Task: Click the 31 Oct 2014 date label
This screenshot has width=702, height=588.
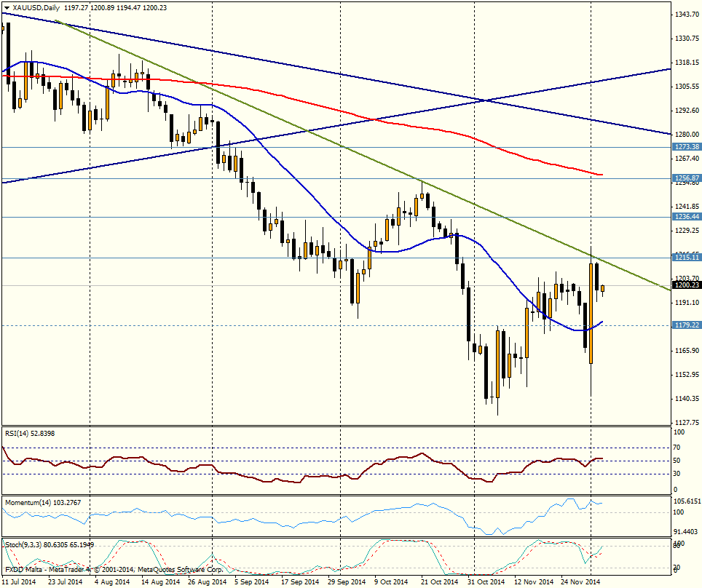Action: click(x=486, y=582)
